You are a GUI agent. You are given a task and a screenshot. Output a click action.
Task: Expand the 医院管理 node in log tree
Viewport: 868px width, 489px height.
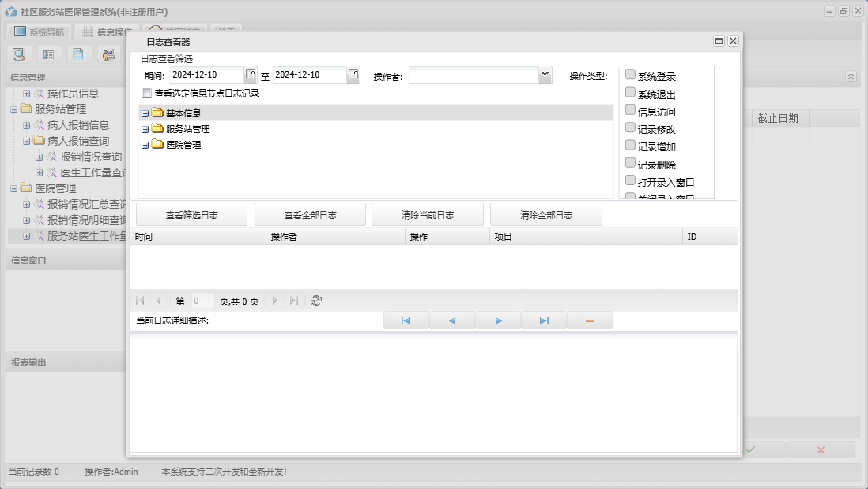pos(145,145)
